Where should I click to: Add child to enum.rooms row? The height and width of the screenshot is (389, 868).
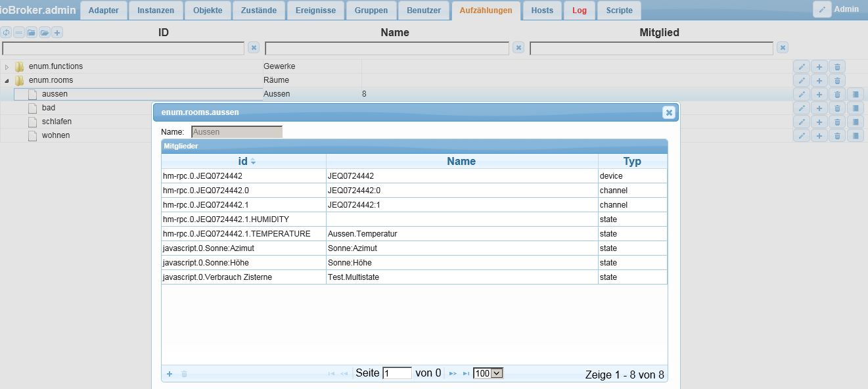click(819, 80)
